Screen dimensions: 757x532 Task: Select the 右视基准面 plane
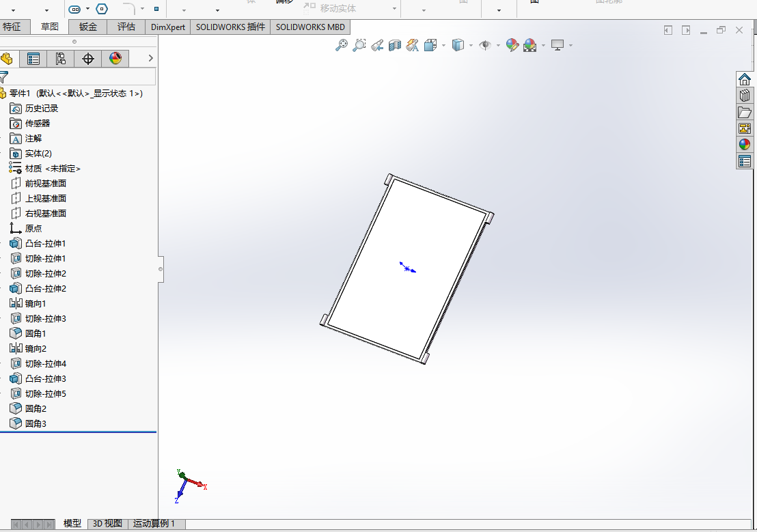point(46,213)
